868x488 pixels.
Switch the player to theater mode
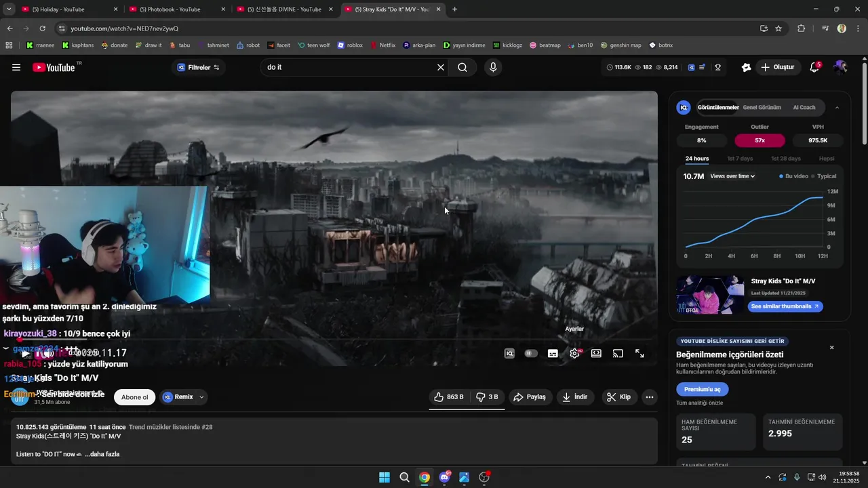596,353
